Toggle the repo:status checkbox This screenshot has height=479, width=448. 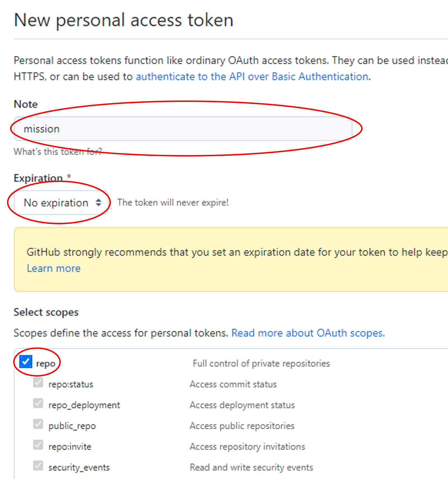tap(38, 383)
